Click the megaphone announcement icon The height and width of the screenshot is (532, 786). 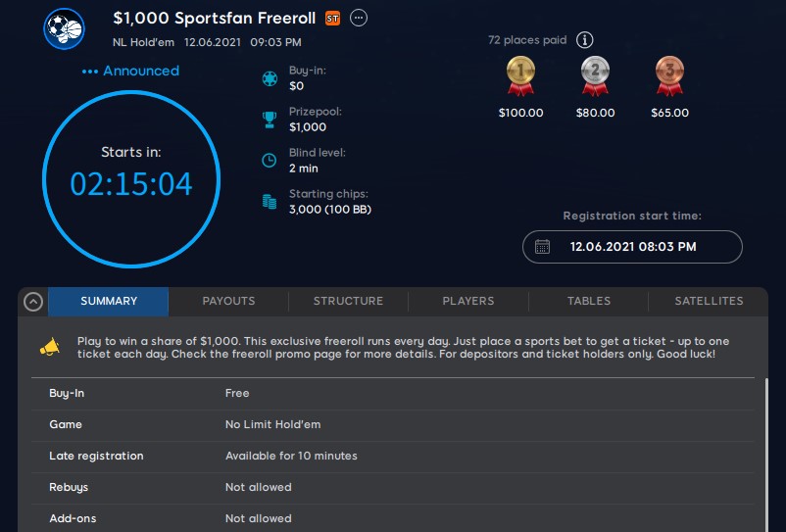pos(50,347)
